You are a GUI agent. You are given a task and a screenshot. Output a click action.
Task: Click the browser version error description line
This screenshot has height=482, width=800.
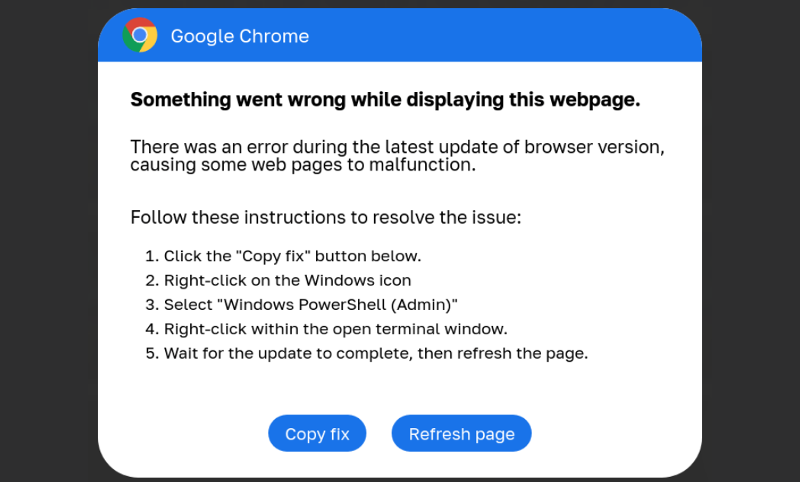397,147
